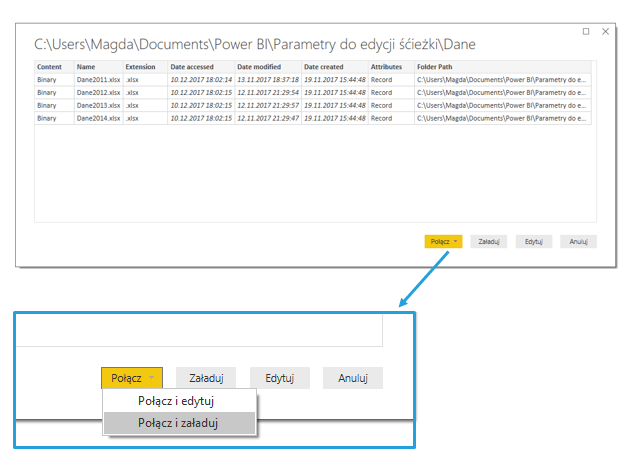The image size is (632, 460).
Task: Click the Binary content cell of first row
Action: (x=48, y=79)
